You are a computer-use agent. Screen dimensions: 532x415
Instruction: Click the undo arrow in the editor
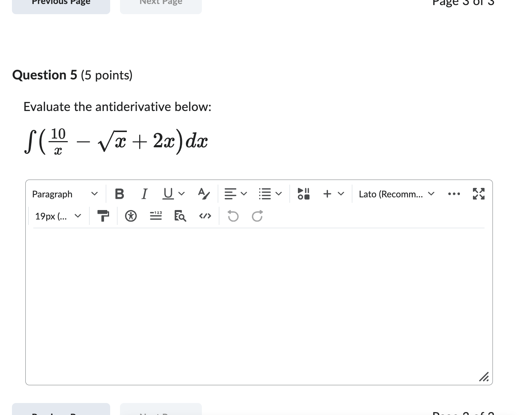pos(233,216)
